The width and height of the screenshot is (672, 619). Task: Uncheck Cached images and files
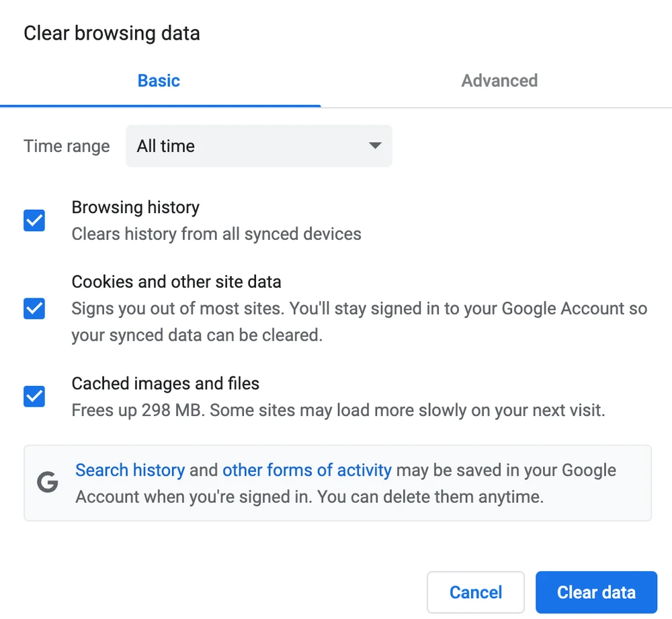click(x=34, y=396)
